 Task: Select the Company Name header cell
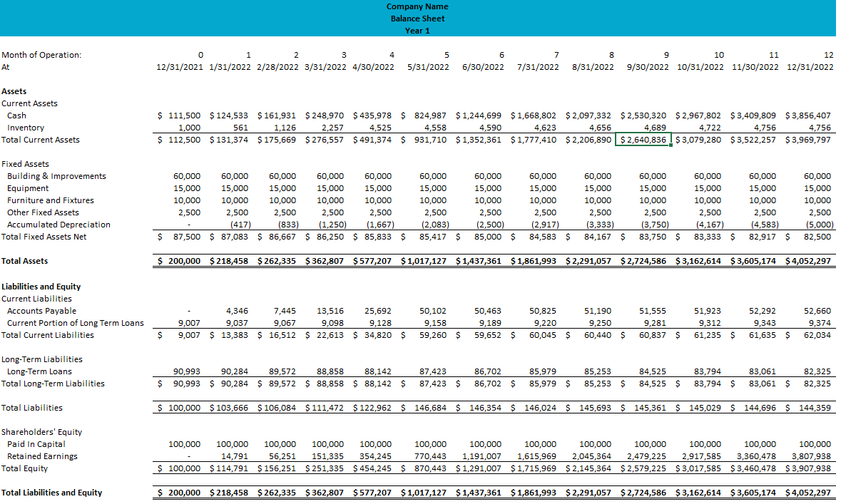click(x=417, y=6)
